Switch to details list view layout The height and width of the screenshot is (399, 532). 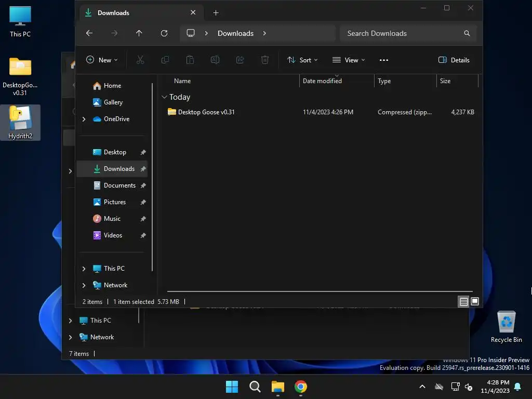(x=463, y=302)
